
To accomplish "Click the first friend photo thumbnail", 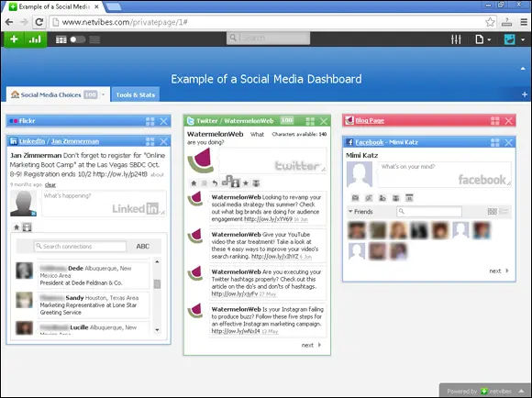I will click(x=357, y=230).
